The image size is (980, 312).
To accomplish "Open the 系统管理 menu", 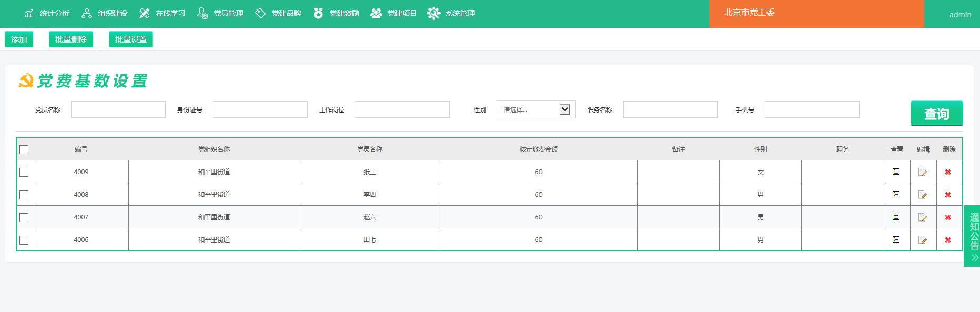I will click(x=452, y=13).
